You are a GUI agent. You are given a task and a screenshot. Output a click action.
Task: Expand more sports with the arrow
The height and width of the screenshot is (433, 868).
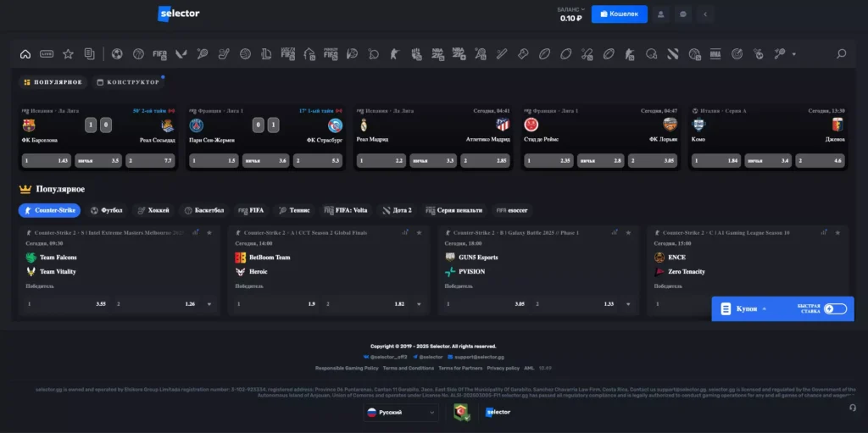[x=794, y=54]
